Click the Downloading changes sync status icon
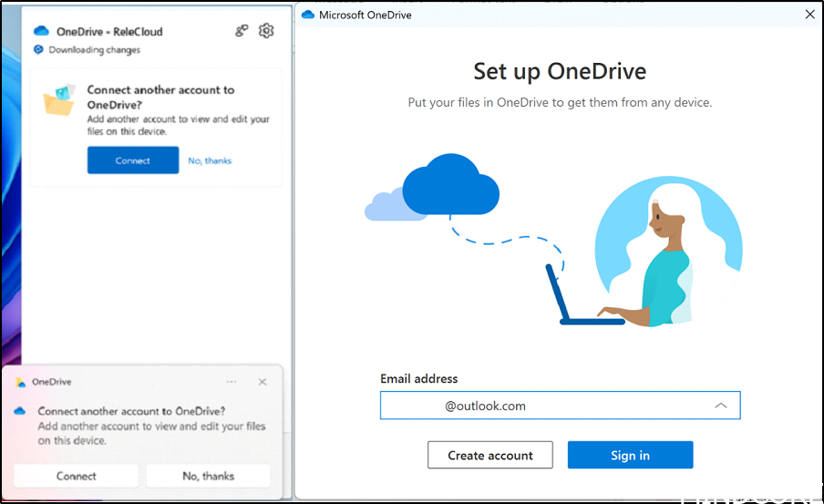This screenshot has height=504, width=824. coord(38,50)
